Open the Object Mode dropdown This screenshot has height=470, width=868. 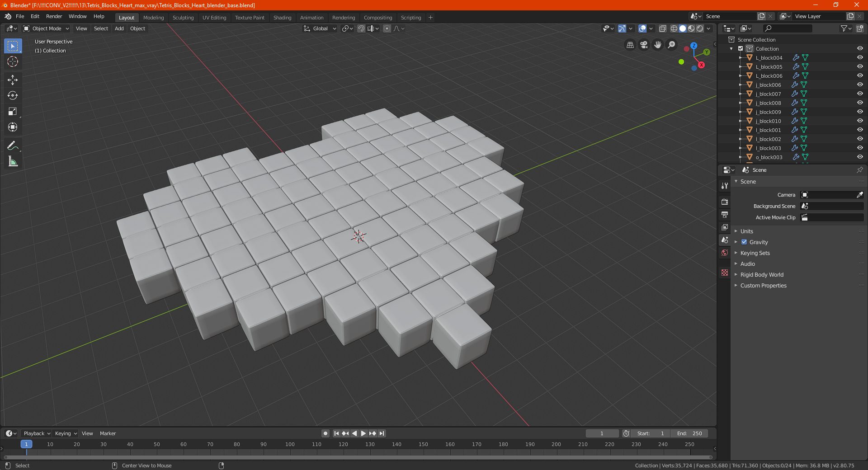pyautogui.click(x=46, y=28)
